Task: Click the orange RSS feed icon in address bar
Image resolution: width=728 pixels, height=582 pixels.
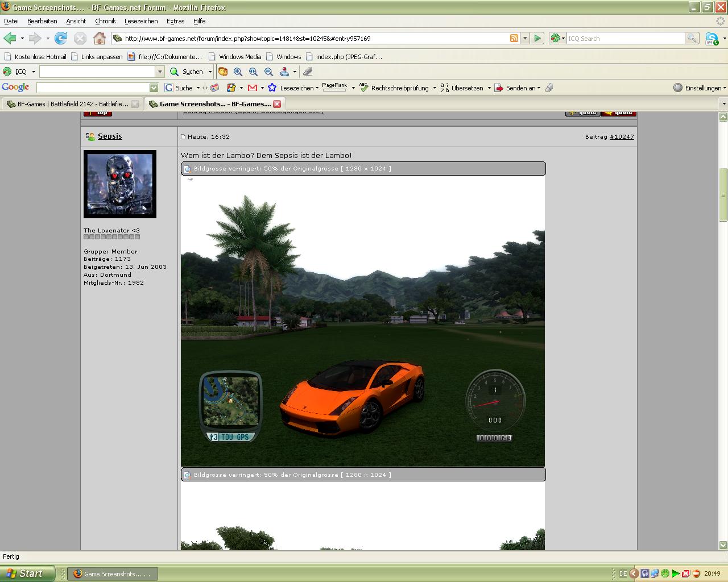Action: tap(514, 38)
